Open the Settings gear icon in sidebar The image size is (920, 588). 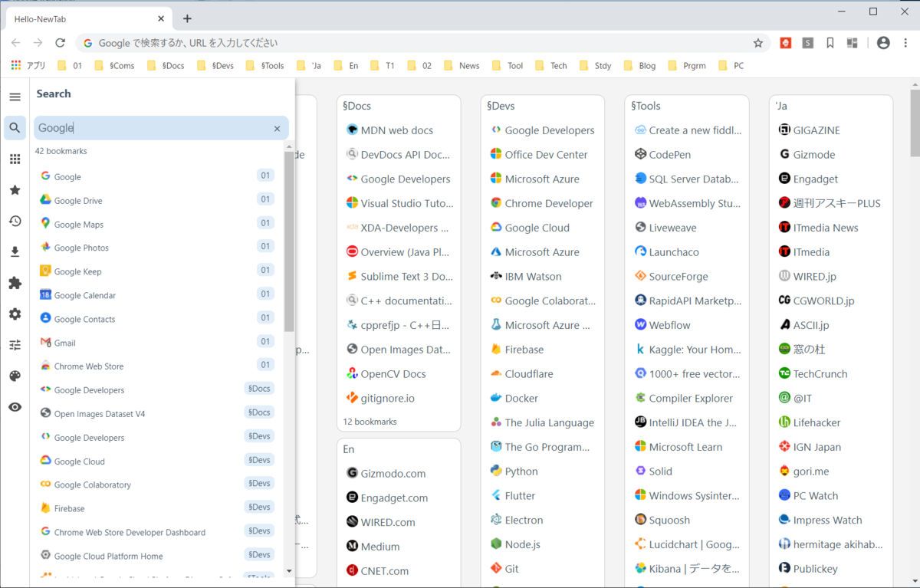pyautogui.click(x=15, y=314)
